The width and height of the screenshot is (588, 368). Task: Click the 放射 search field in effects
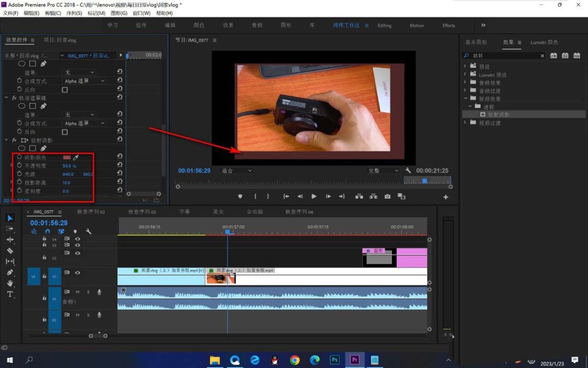pos(504,56)
